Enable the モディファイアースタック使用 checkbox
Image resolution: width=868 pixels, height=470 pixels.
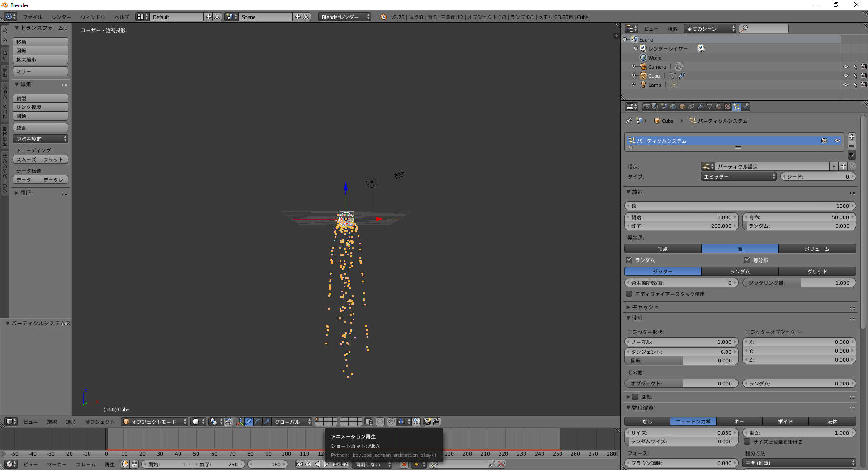[629, 294]
